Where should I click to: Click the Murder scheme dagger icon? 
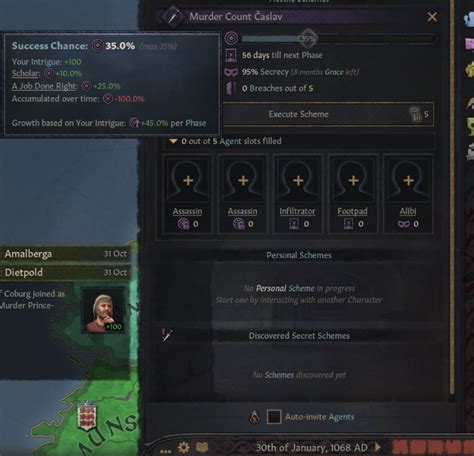(173, 16)
